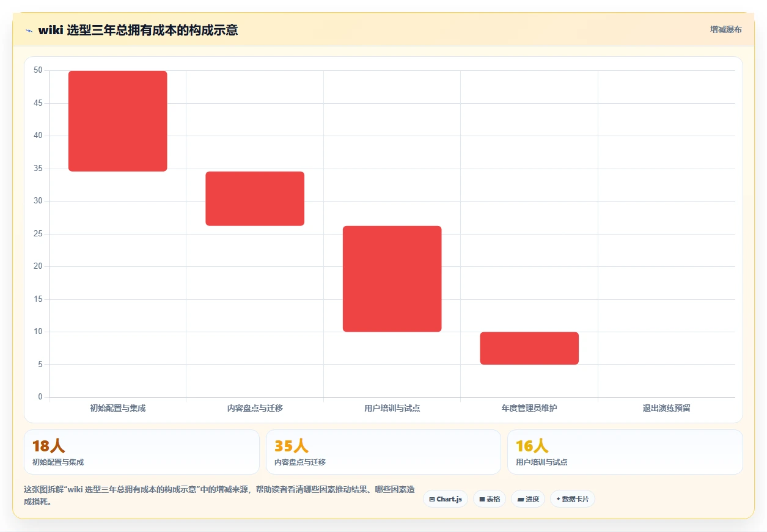Screen dimensions: 767x532
Task: Click the 增减瀑布 label in header
Action: point(725,29)
